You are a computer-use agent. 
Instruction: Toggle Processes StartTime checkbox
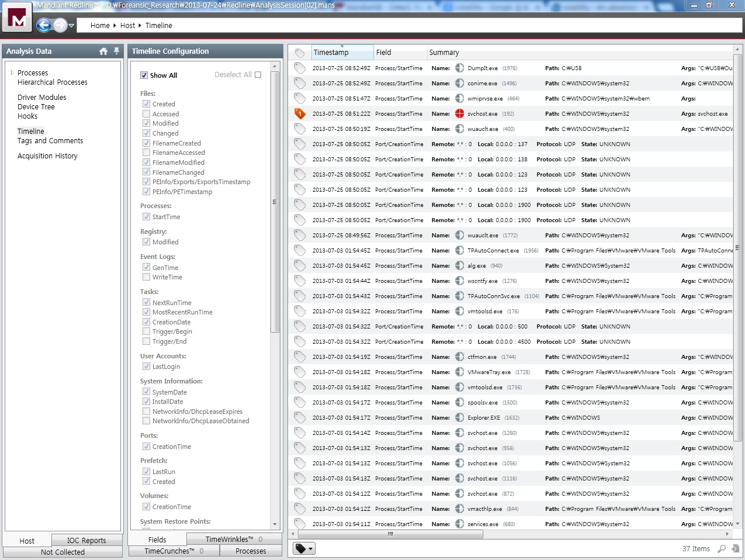147,217
